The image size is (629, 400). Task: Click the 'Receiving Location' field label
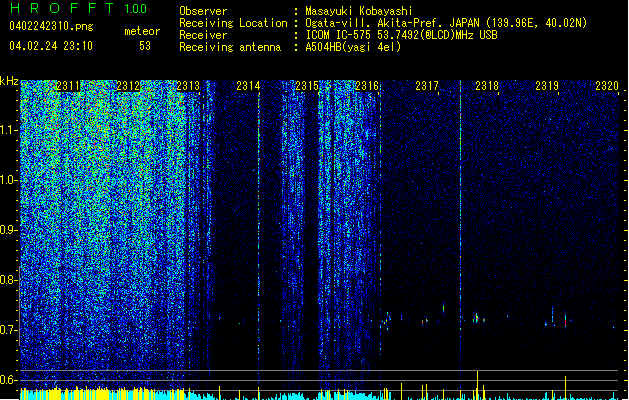click(x=233, y=23)
